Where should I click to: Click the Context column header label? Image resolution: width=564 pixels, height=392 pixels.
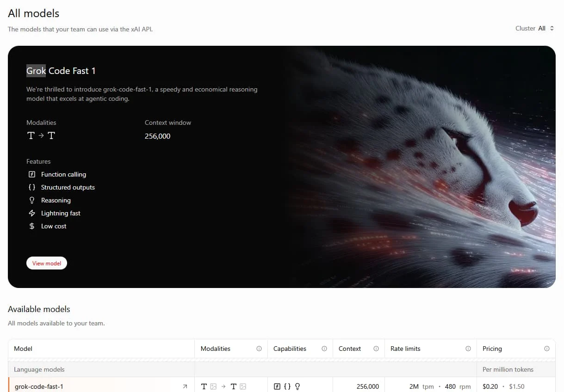pos(350,349)
